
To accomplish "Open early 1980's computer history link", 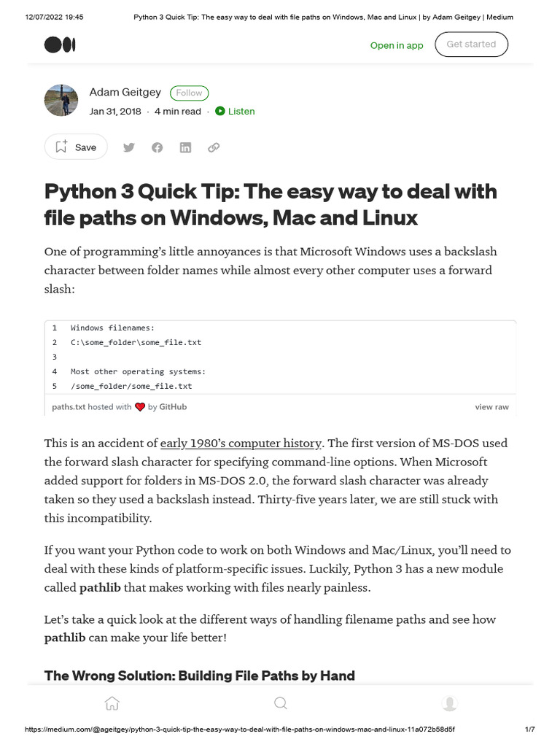I will click(x=241, y=443).
